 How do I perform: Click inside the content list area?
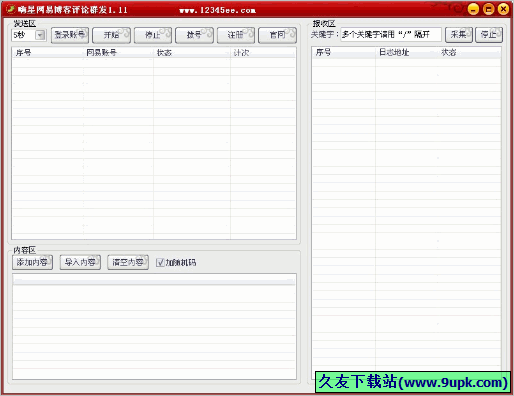click(x=154, y=327)
